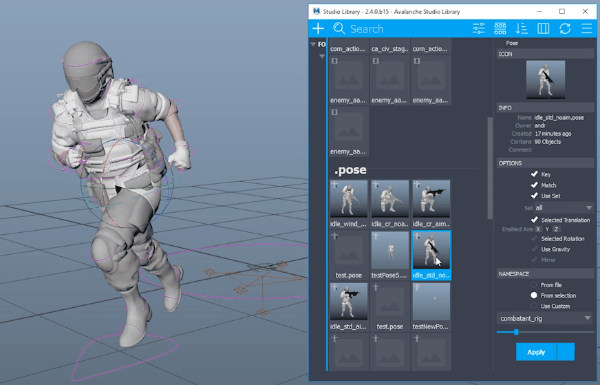Toggle the Selected Rotation checkbox
This screenshot has width=600, height=385.
[534, 238]
